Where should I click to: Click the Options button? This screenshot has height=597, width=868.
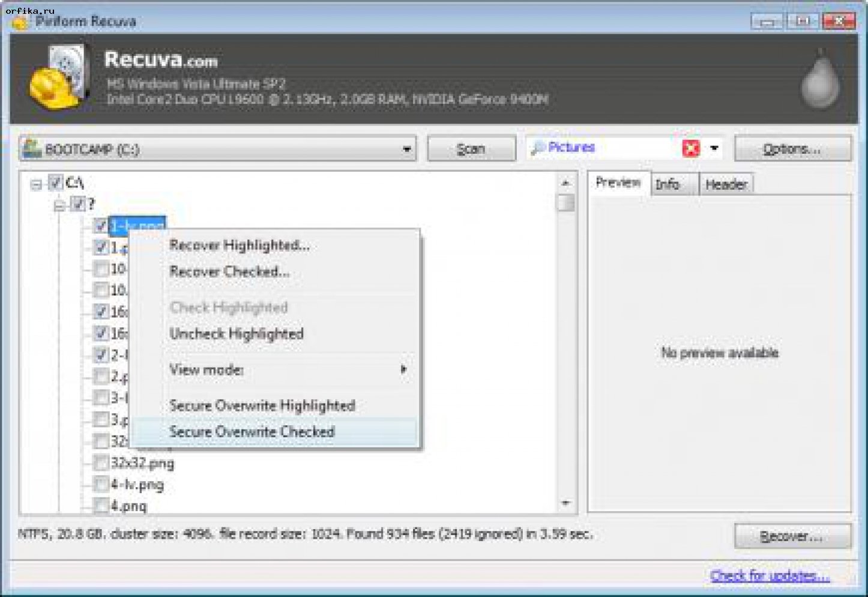point(792,149)
